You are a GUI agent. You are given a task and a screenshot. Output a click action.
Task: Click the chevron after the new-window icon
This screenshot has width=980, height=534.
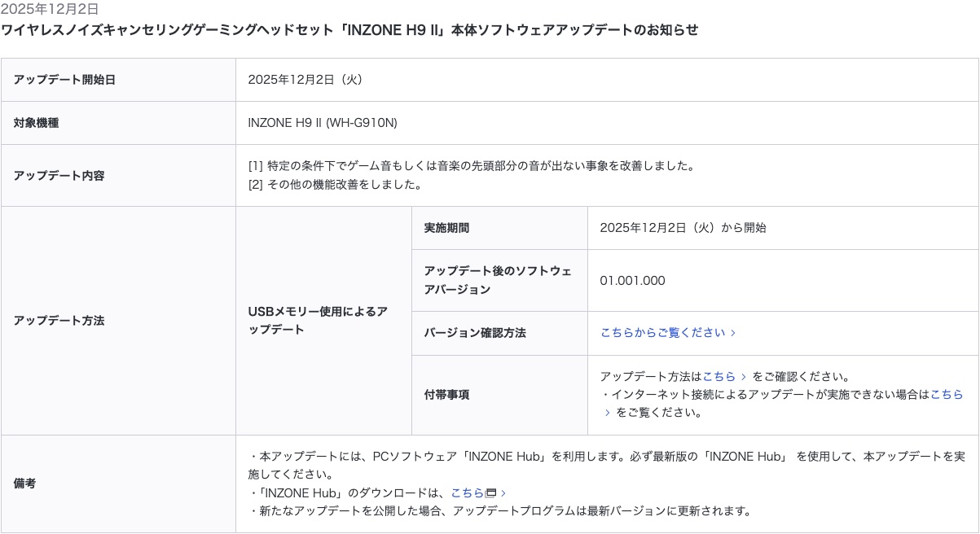(x=503, y=493)
